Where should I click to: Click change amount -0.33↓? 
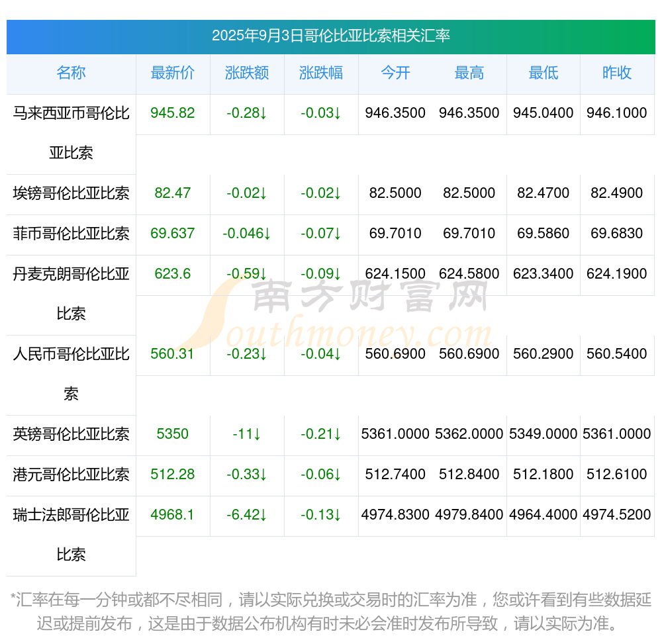tap(246, 475)
